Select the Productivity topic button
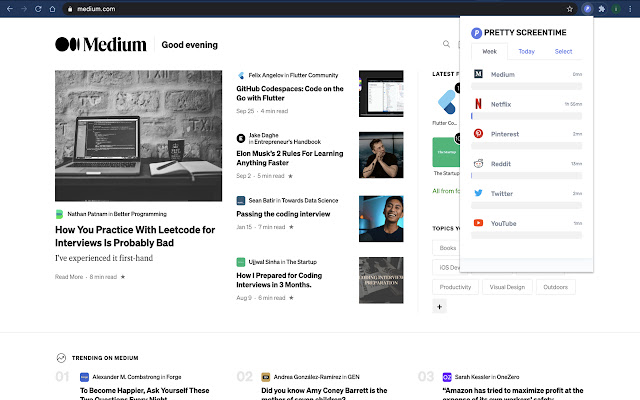Image resolution: width=640 pixels, height=400 pixels. coord(455,287)
